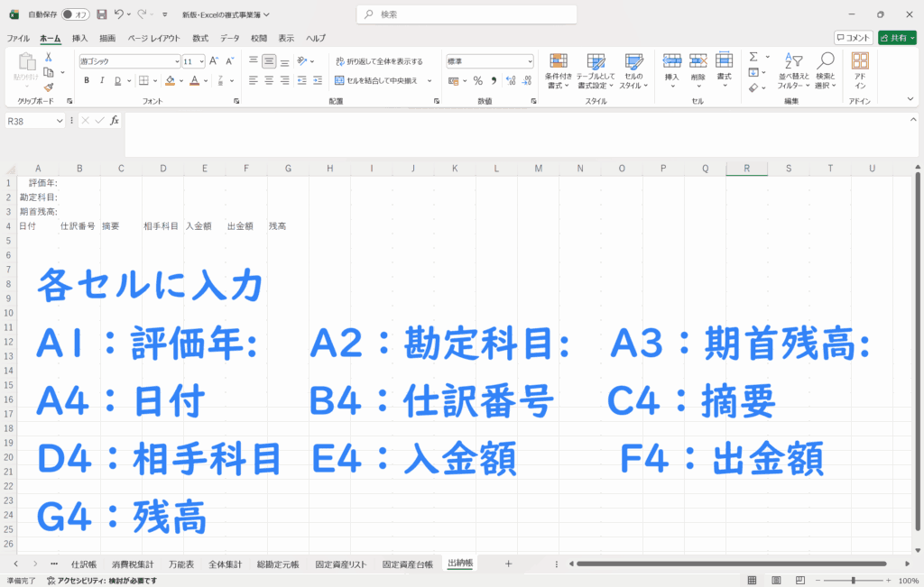Toggle the AutoSave (自動保存) switch
924x587 pixels.
(x=75, y=14)
